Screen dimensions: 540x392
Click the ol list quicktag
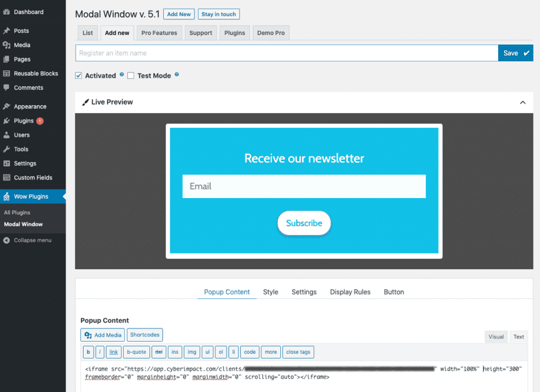pyautogui.click(x=220, y=352)
